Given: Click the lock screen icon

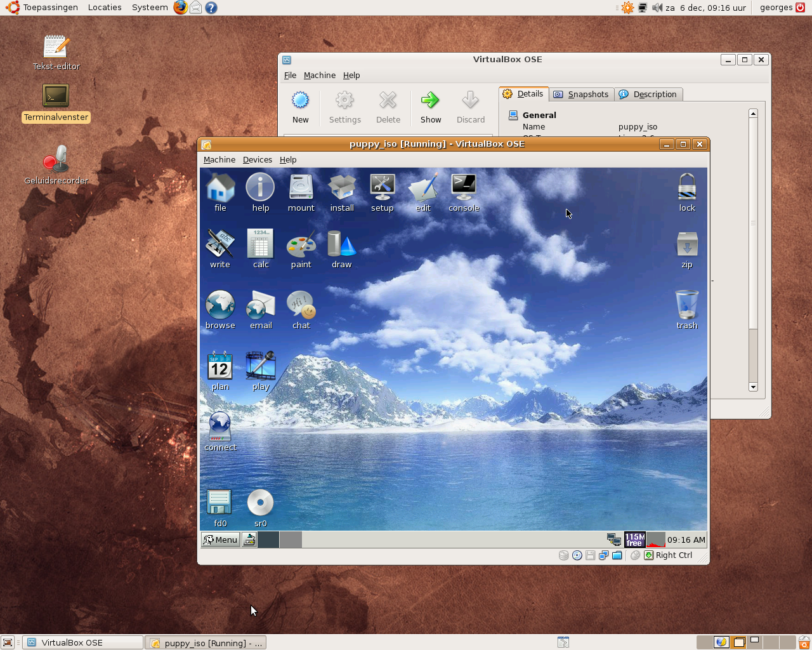Looking at the screenshot, I should (x=686, y=187).
